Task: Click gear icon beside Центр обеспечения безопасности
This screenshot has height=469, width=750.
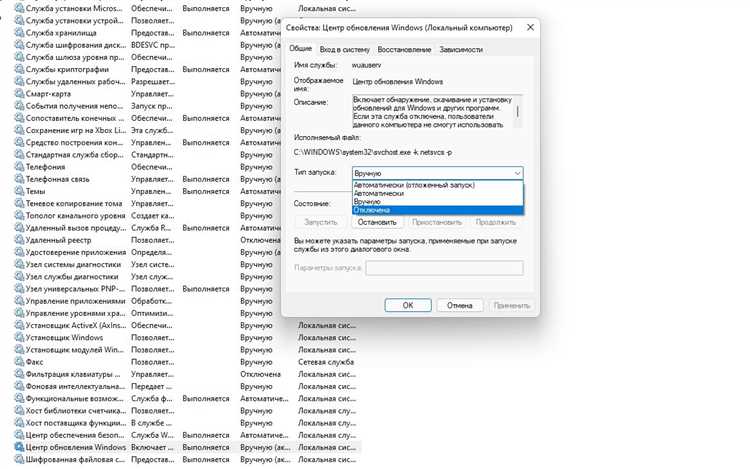Action: (x=19, y=435)
